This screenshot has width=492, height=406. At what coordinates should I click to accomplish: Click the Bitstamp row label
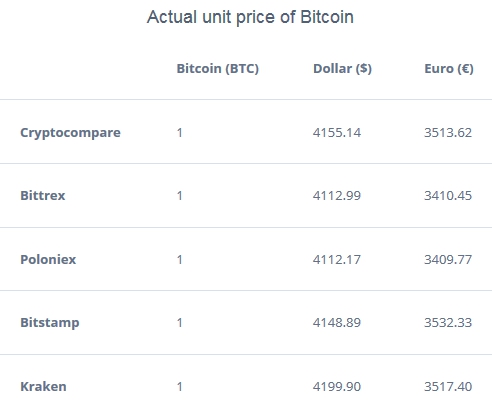pos(50,323)
